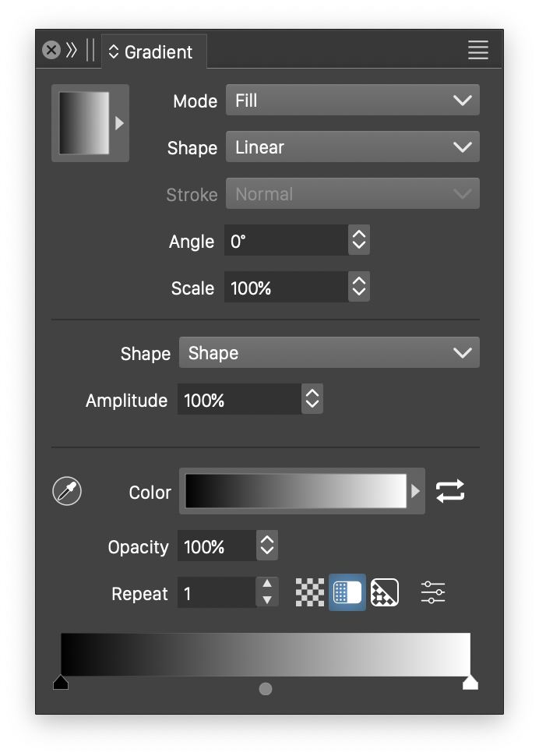Viewport: 539px width, 756px height.
Task: Select the white gradient color stop
Action: [470, 684]
